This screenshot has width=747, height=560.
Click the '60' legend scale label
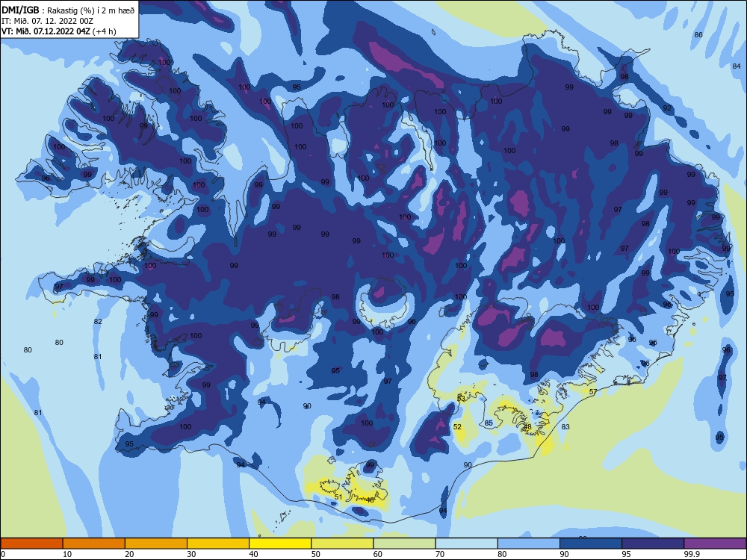(x=378, y=554)
